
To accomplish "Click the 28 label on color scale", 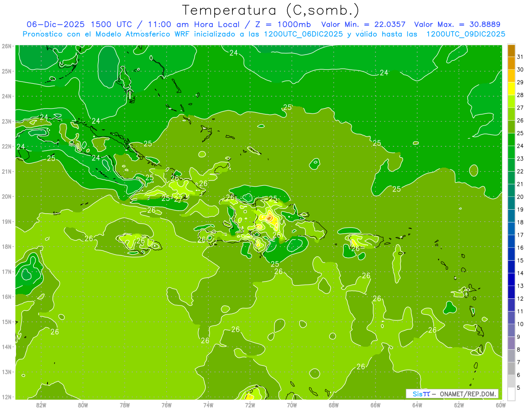I will pos(520,95).
